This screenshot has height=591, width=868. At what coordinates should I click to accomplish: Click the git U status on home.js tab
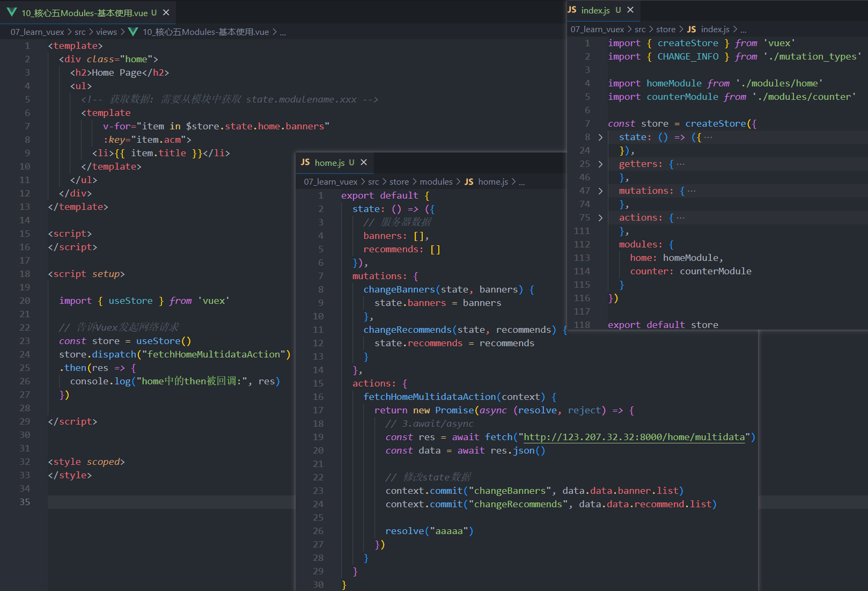[x=351, y=163]
